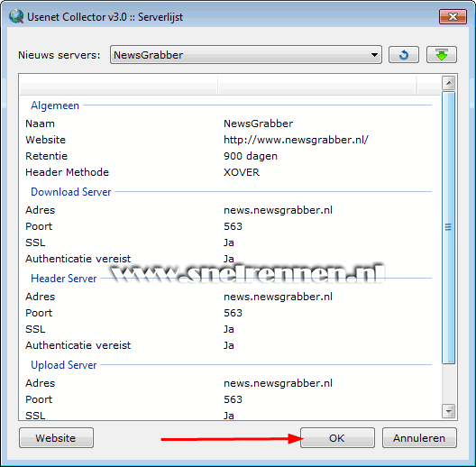476x467 pixels.
Task: Click the blue refresh arrow button
Action: tap(404, 55)
